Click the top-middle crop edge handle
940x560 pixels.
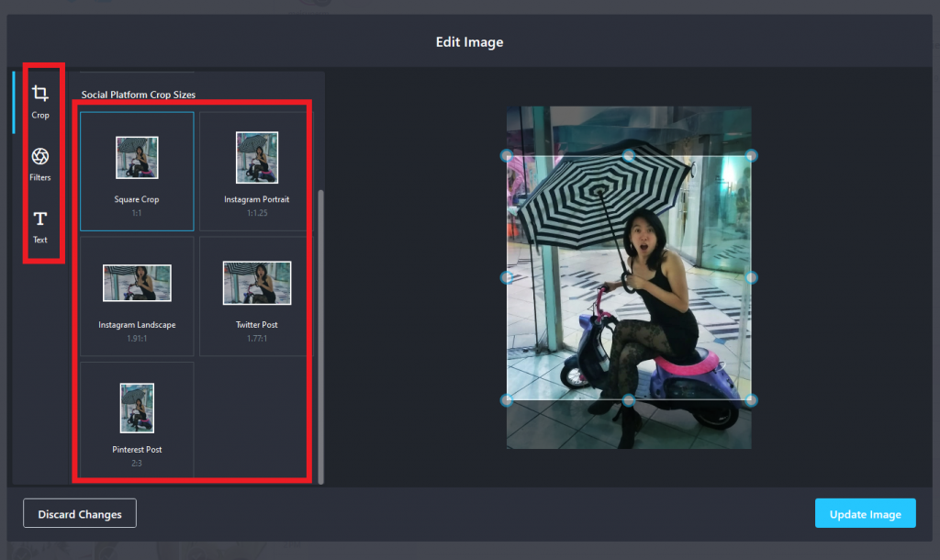pos(629,156)
